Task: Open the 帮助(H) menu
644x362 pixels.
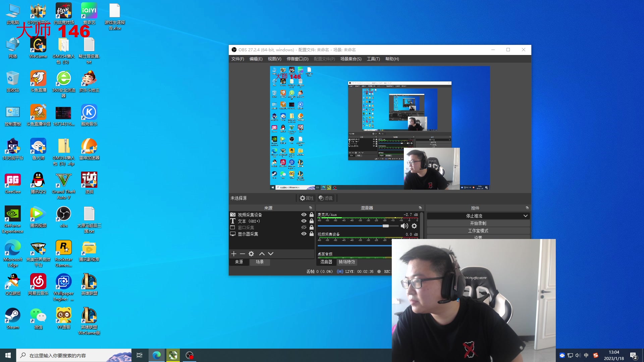Action: (392, 59)
